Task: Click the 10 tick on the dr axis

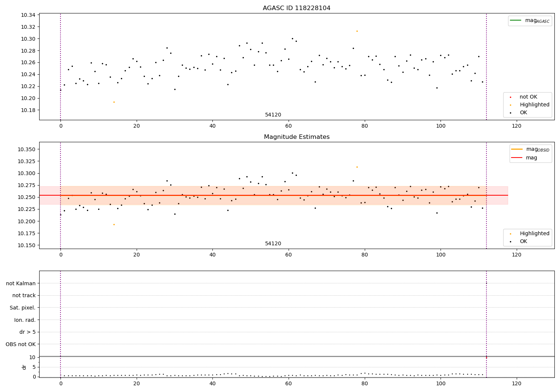Action: (x=32, y=357)
